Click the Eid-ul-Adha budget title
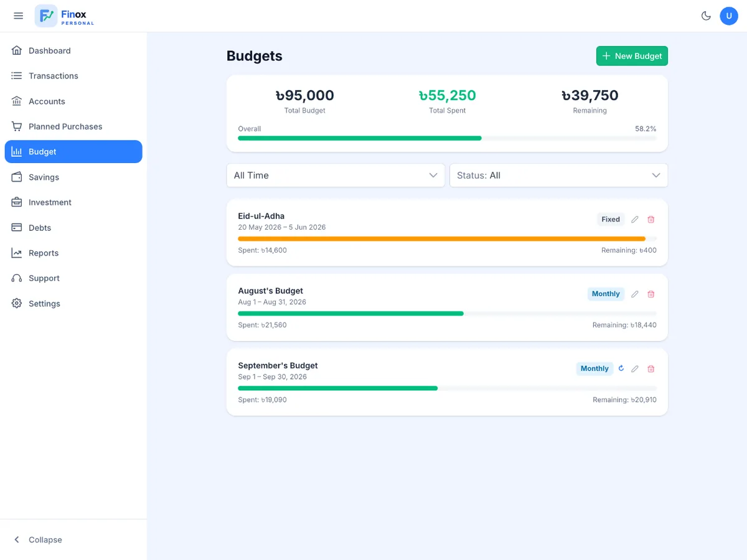 pyautogui.click(x=261, y=216)
